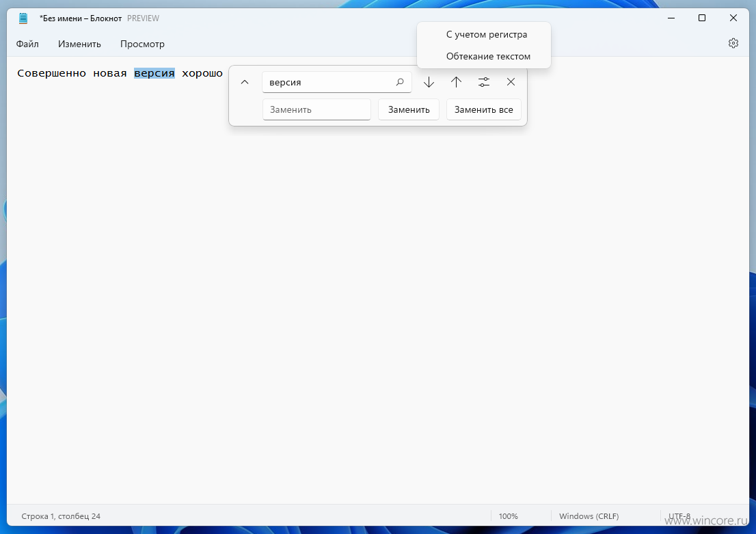
Task: Click the word 'Совершенно' in document
Action: [51, 73]
